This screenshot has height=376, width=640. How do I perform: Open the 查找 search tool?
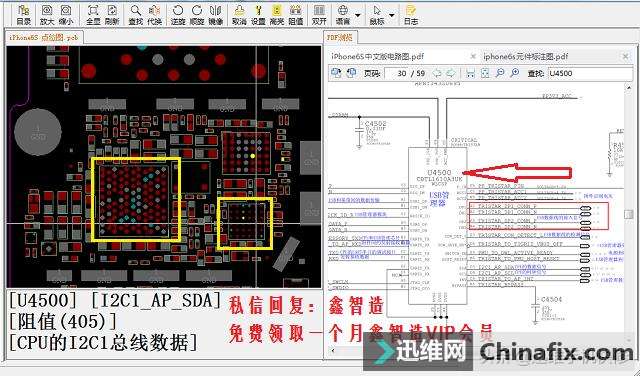coord(136,15)
